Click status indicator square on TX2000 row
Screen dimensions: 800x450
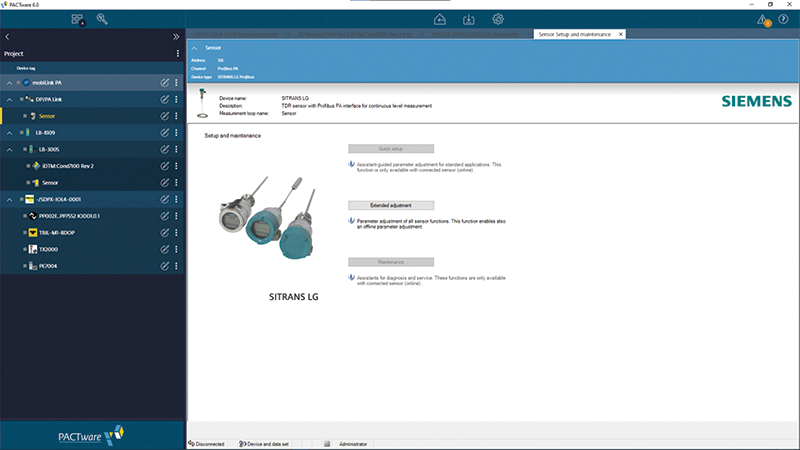tap(24, 249)
